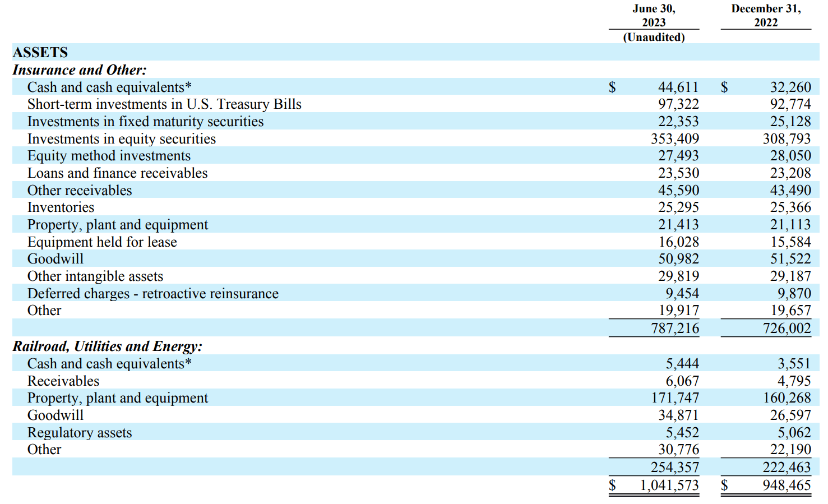This screenshot has height=504, width=828.
Task: Select the subtotal 254,357
Action: click(x=675, y=468)
